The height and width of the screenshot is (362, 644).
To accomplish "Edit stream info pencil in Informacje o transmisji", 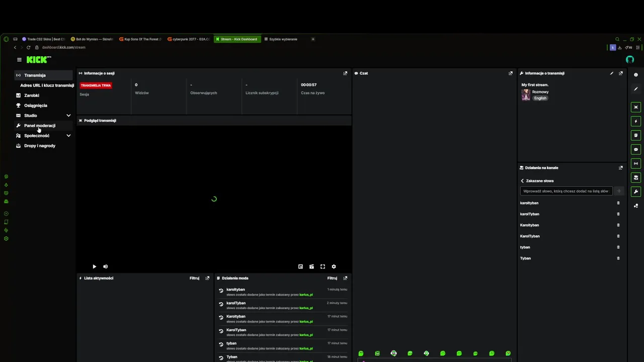I will pyautogui.click(x=612, y=73).
